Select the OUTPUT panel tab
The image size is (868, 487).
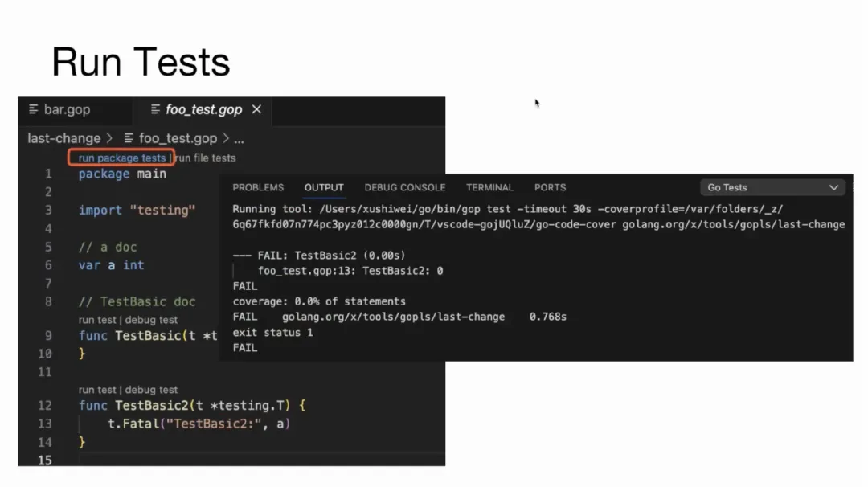[x=324, y=187]
